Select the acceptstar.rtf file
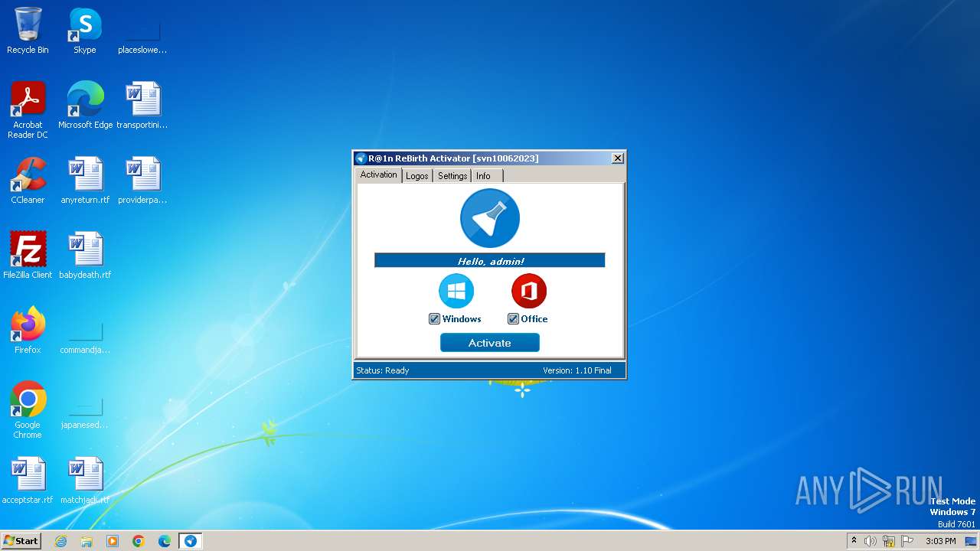Screen dimensions: 980x551 [28, 481]
